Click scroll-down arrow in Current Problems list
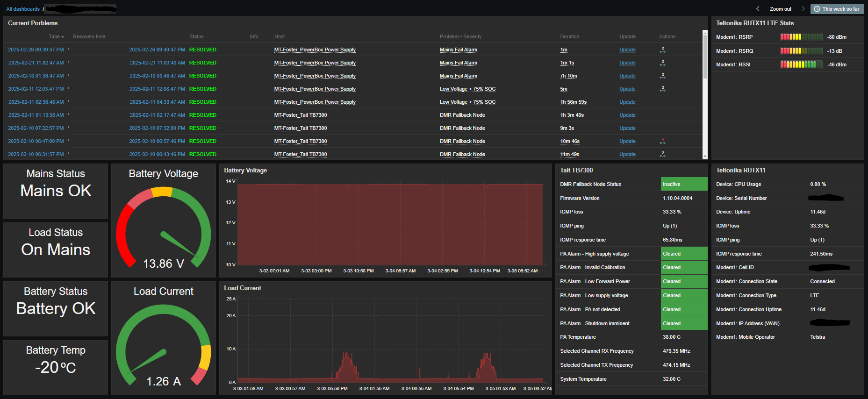Image resolution: width=868 pixels, height=399 pixels. (705, 157)
